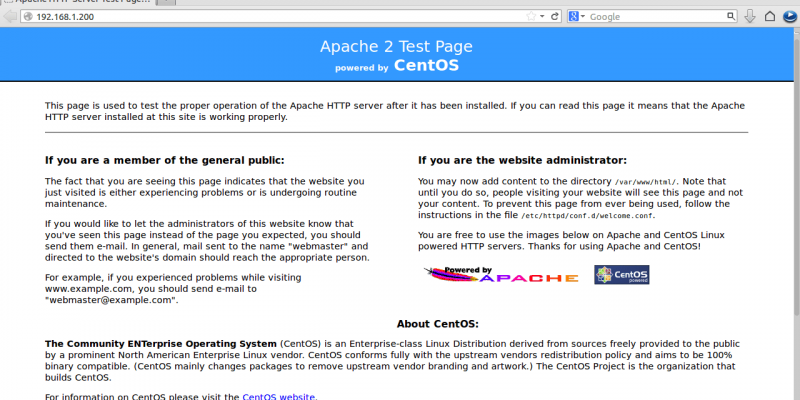Click the CentOS title in the banner
This screenshot has height=400, width=800.
(x=427, y=65)
